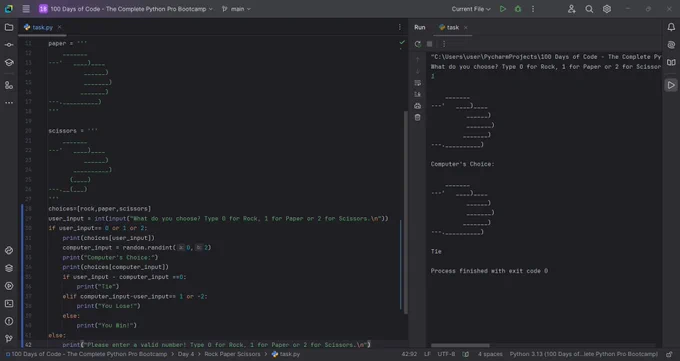680x361 pixels.
Task: Change LF line separator in status bar
Action: [x=427, y=354]
